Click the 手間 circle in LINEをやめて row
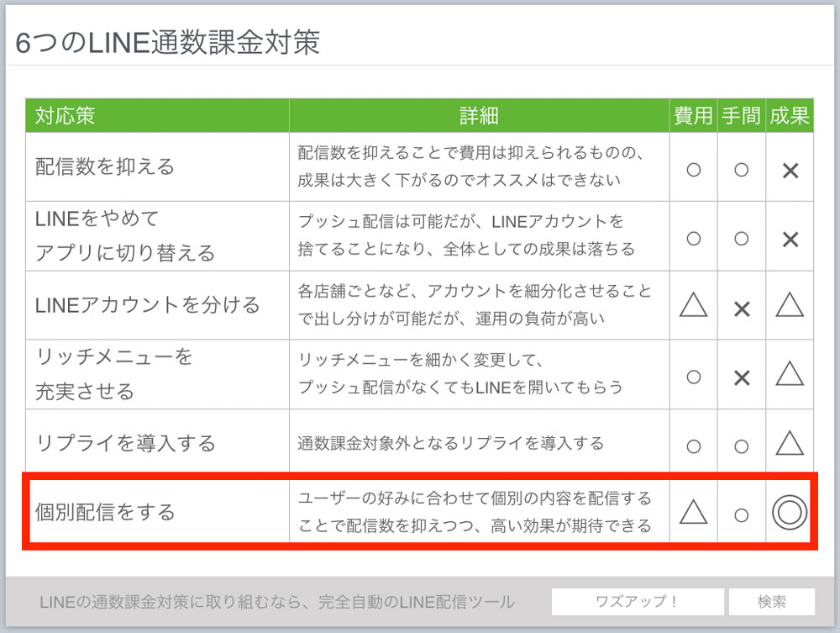This screenshot has height=633, width=840. (742, 239)
